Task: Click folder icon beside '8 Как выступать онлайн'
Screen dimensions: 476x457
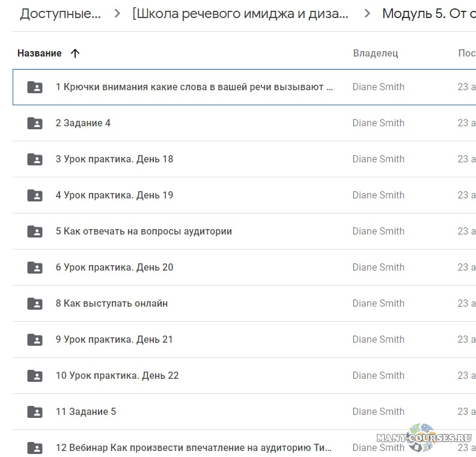Action: click(x=35, y=304)
